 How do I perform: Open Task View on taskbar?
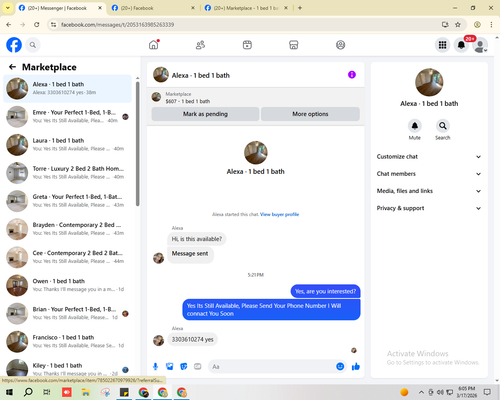tap(47, 392)
